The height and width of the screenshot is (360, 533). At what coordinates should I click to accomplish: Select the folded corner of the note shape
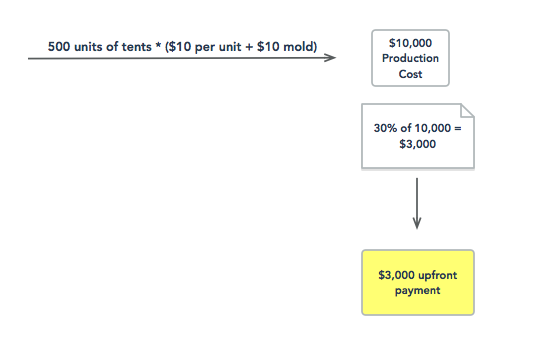[468, 110]
